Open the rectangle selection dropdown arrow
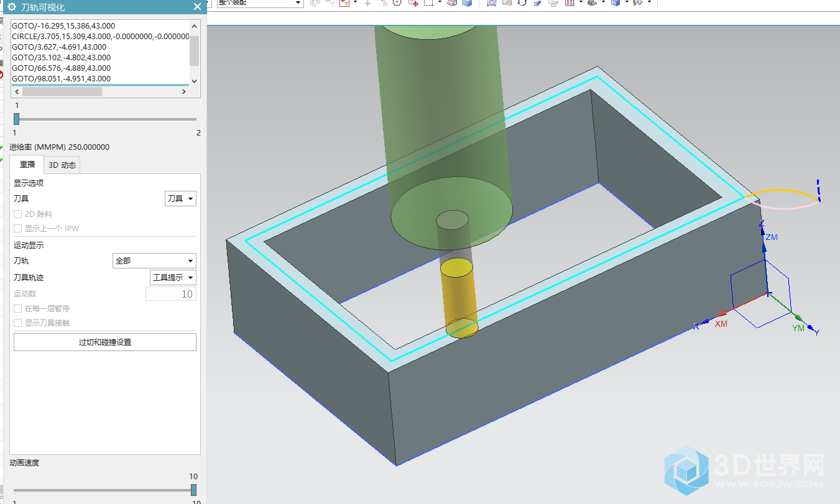 coord(440,2)
